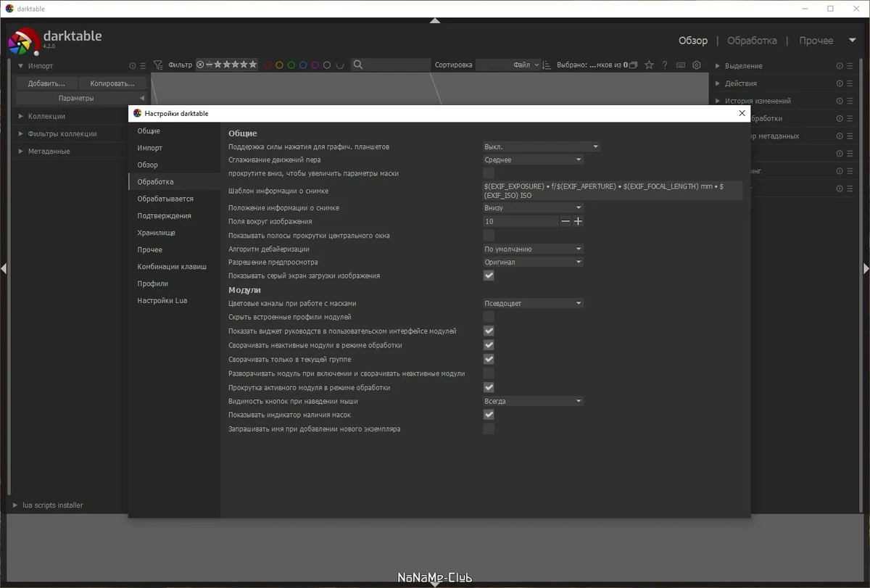The height and width of the screenshot is (588, 870).
Task: Click the grouping images icon in toolbar
Action: coord(633,65)
